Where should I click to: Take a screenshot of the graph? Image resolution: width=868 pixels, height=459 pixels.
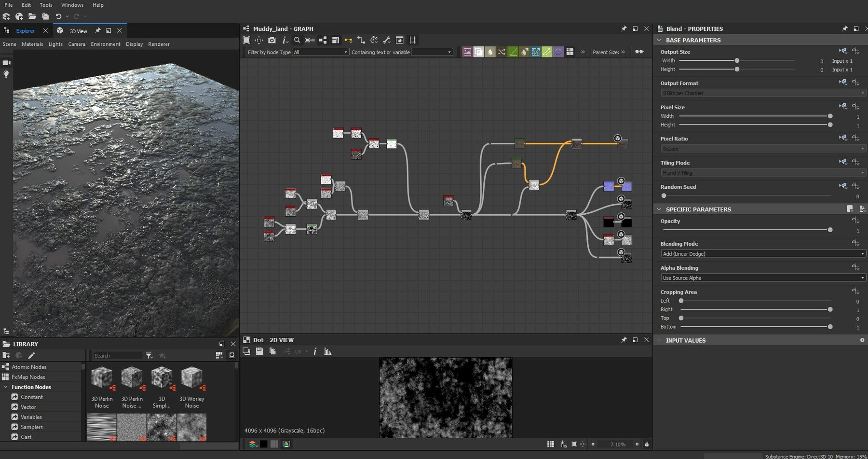pos(272,40)
